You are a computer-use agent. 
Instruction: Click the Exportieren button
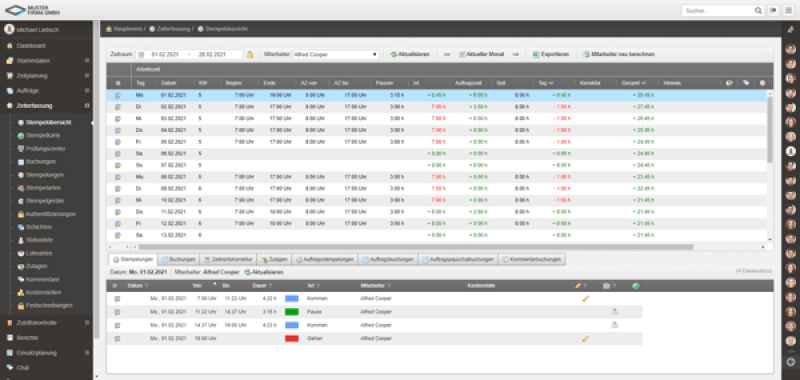pyautogui.click(x=551, y=54)
